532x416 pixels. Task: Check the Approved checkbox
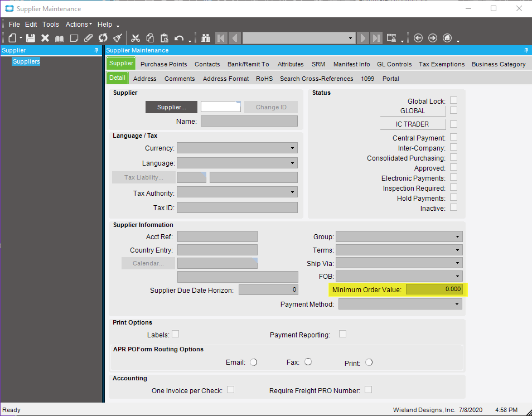(x=453, y=167)
